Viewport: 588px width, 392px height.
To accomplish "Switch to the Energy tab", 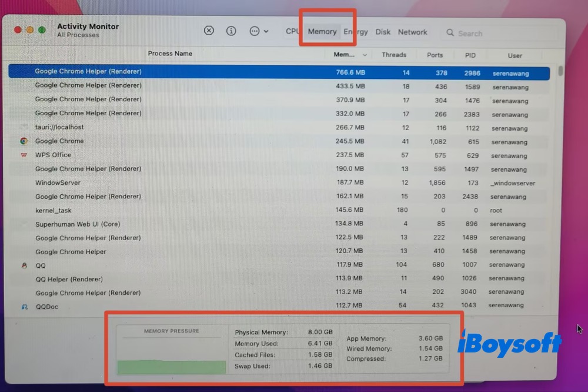I will pos(356,32).
